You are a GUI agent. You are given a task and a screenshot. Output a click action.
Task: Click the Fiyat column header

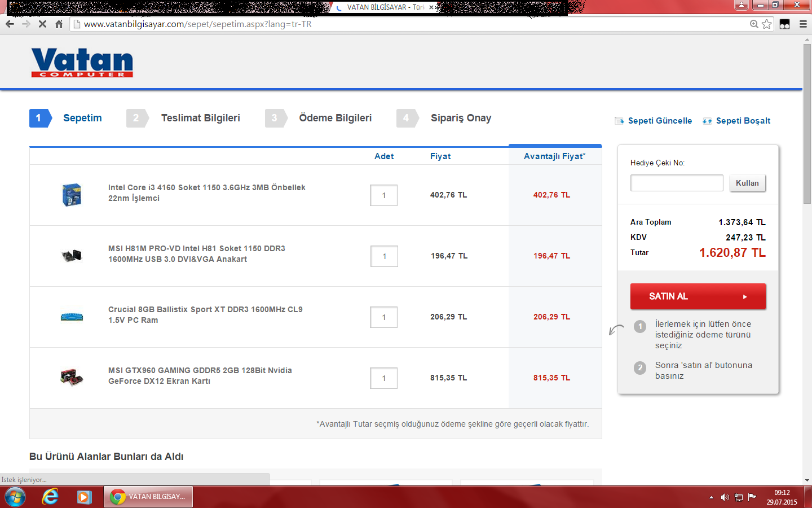[440, 156]
